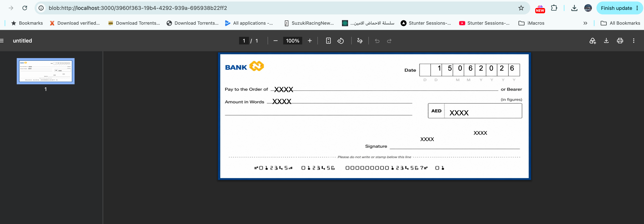
Task: Select the Draw annotation tool
Action: [360, 41]
